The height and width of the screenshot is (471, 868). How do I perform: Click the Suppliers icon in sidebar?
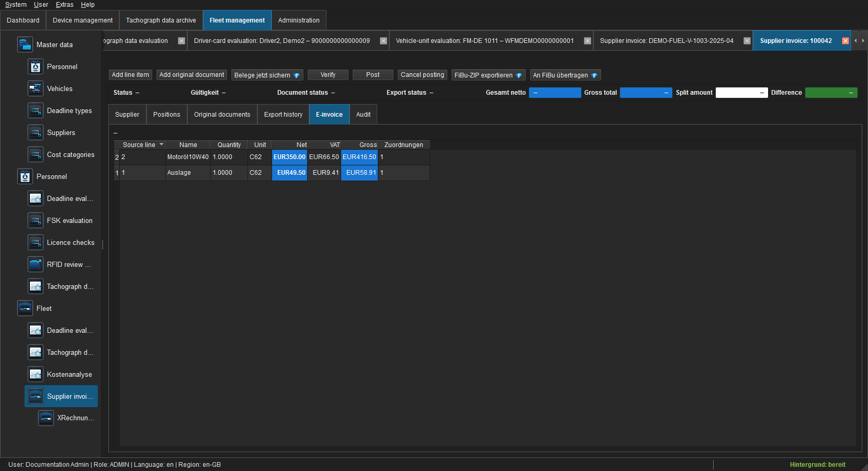tap(36, 132)
